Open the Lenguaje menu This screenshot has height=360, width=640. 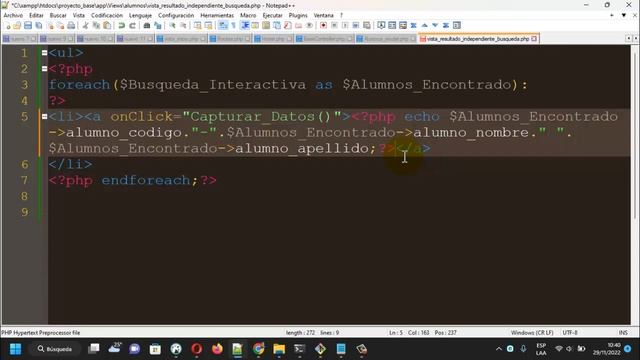[x=140, y=15]
